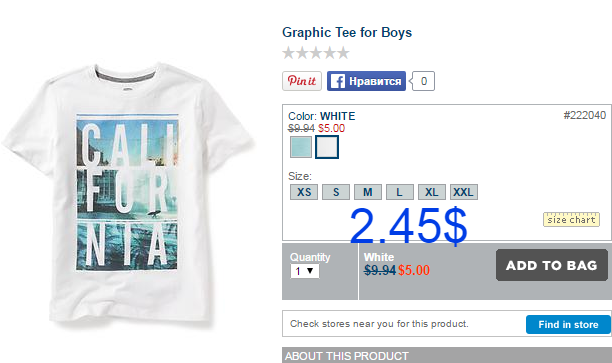Viewport: 612px width, 363px height.
Task: Click the Graphic Tee for Boys title
Action: click(x=347, y=32)
